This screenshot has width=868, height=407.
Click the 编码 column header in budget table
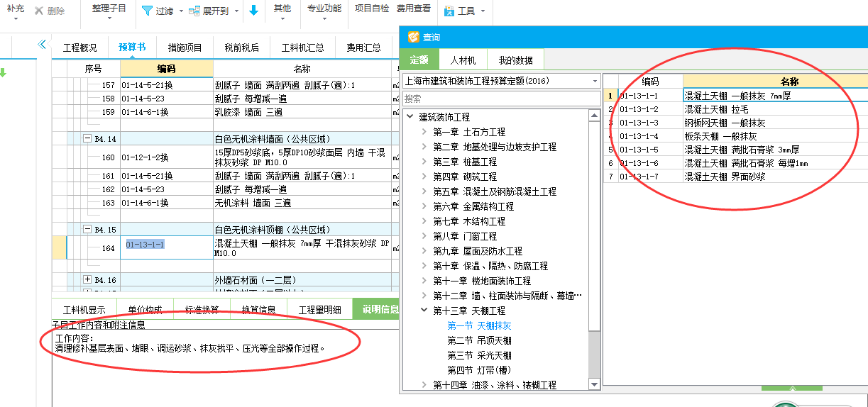[166, 69]
